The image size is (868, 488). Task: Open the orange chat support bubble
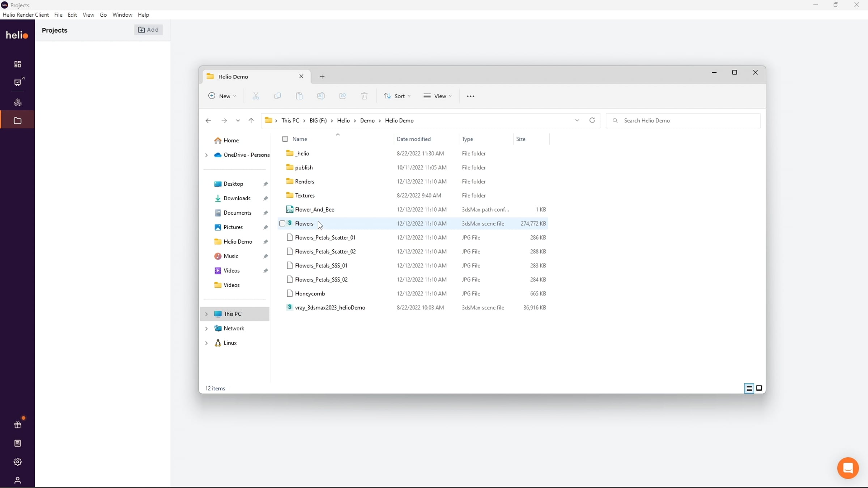[x=848, y=468]
